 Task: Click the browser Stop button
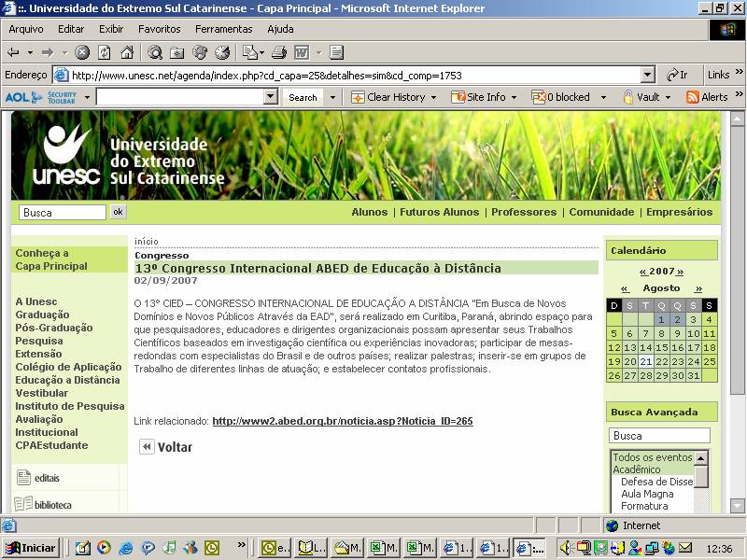[82, 52]
